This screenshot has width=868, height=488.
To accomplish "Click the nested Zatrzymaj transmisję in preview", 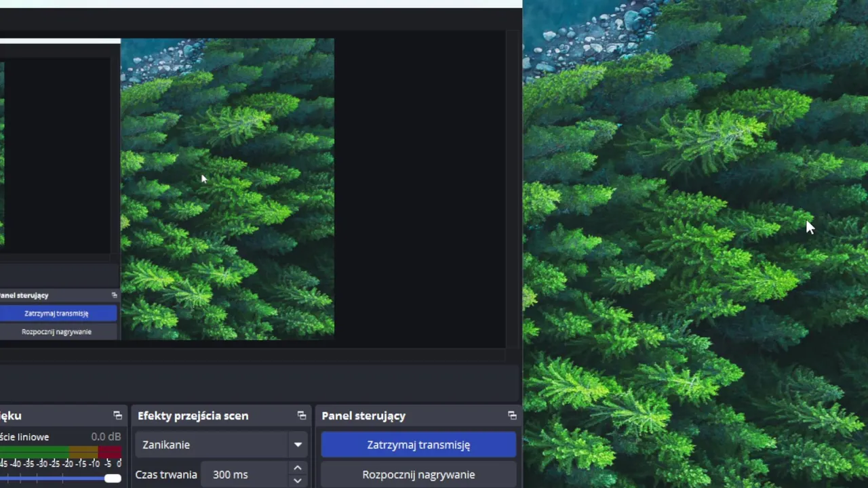I will click(58, 313).
